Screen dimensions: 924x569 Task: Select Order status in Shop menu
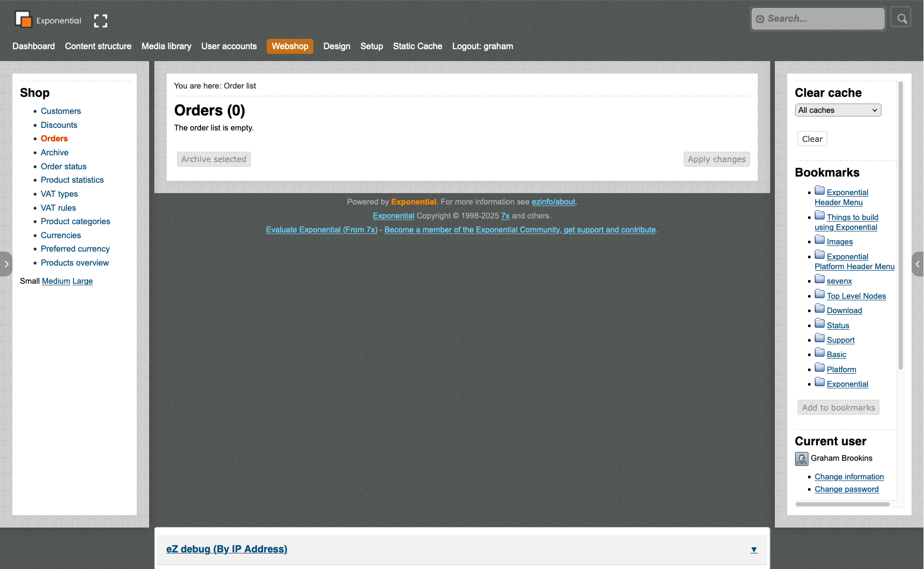64,166
